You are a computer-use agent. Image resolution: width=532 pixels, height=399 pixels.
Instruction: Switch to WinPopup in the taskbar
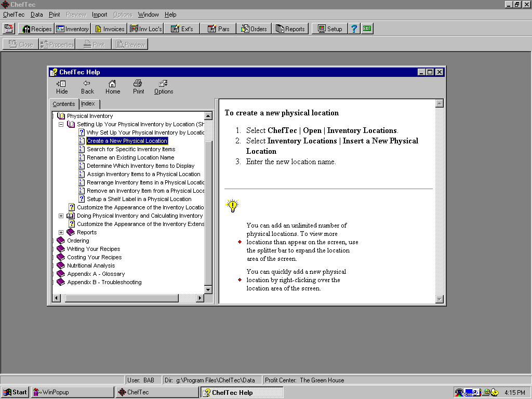pos(73,392)
